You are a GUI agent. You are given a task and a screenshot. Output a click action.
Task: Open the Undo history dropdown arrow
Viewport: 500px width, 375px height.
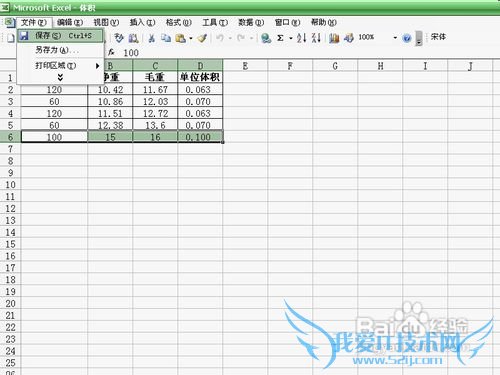click(230, 38)
